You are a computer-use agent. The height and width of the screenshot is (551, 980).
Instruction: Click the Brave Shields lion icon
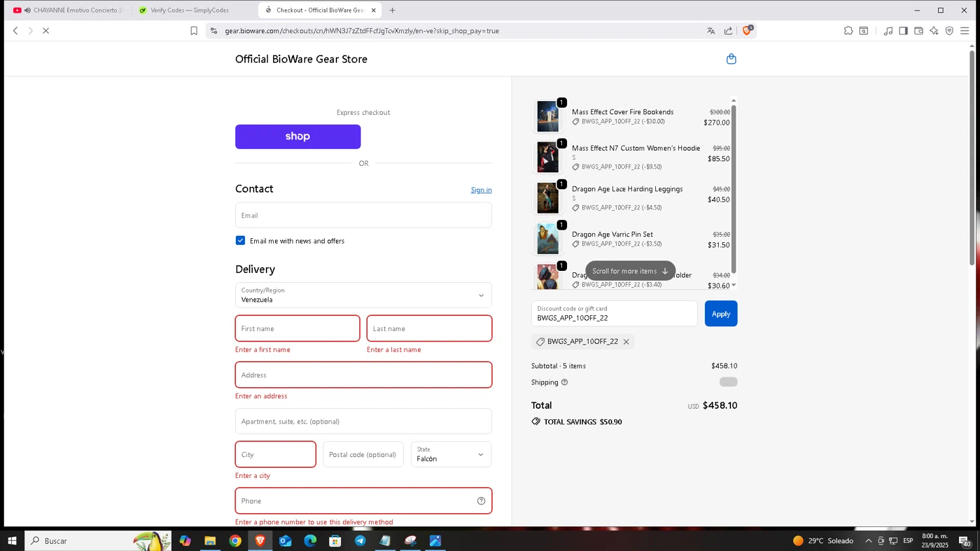[x=747, y=31]
